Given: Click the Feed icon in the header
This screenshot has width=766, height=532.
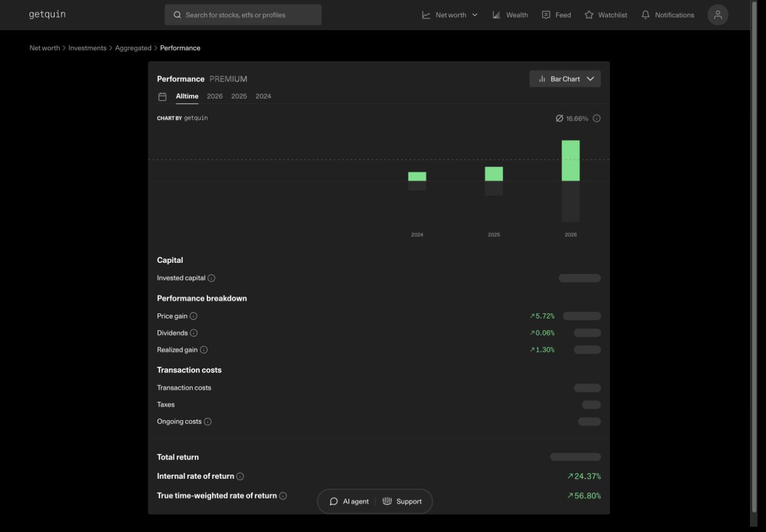Looking at the screenshot, I should [546, 15].
